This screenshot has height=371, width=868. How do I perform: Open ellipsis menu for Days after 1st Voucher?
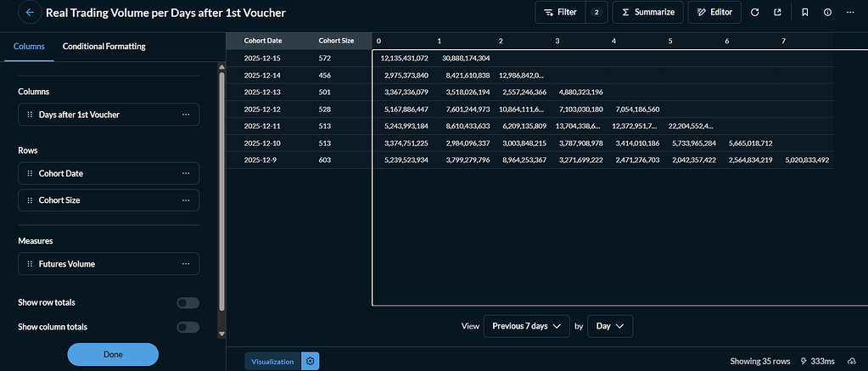click(186, 115)
